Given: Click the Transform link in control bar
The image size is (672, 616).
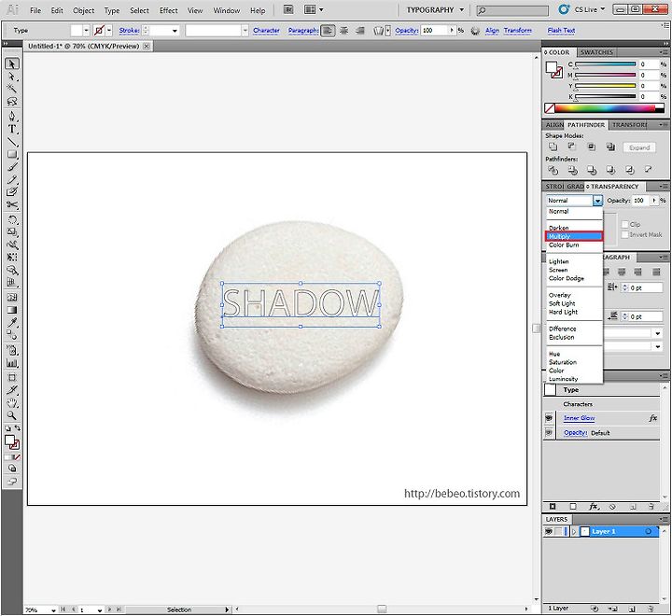Looking at the screenshot, I should [518, 31].
